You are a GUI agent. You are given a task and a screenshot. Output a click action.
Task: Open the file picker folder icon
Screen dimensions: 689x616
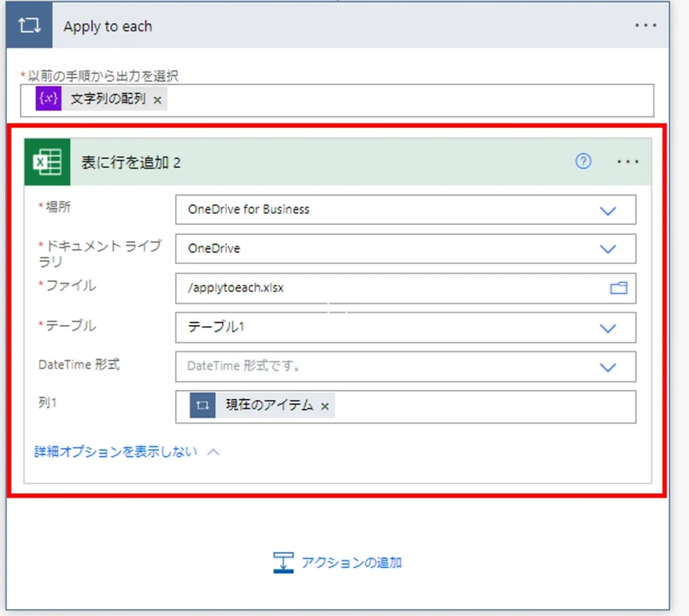click(x=618, y=288)
